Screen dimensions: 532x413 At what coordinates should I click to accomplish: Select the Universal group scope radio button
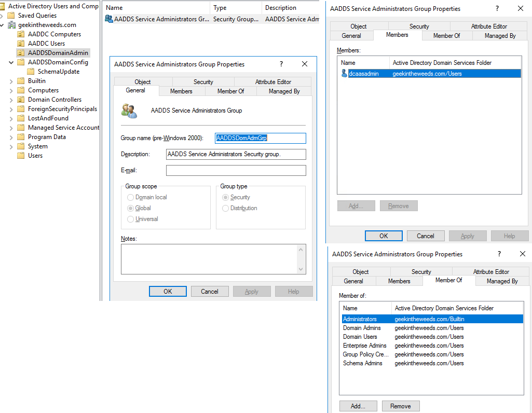point(130,218)
